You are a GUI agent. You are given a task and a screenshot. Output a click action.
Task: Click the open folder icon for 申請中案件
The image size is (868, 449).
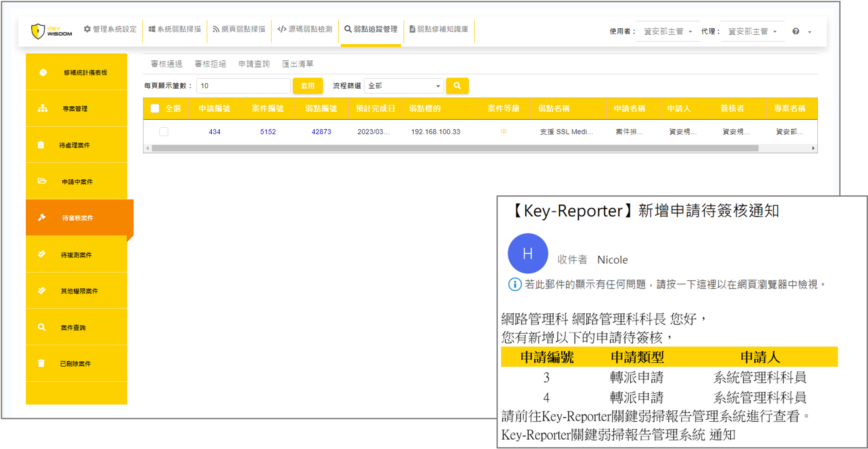42,181
